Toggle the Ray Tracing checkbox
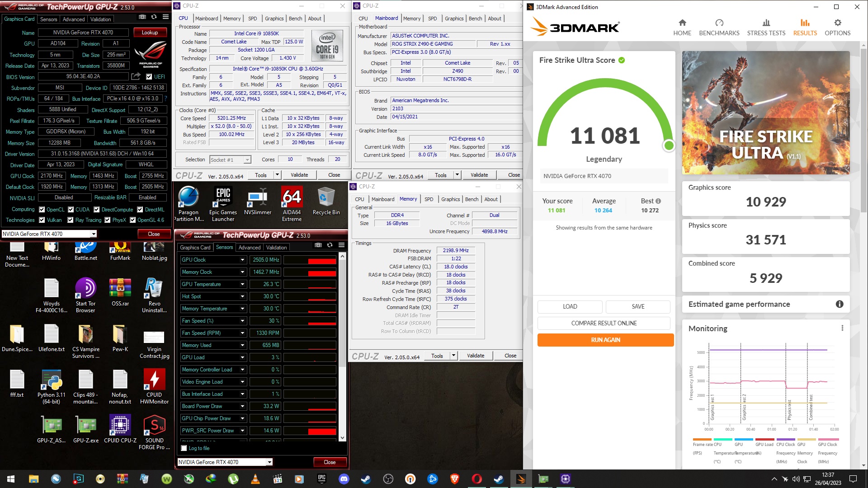The width and height of the screenshot is (868, 488). [71, 220]
